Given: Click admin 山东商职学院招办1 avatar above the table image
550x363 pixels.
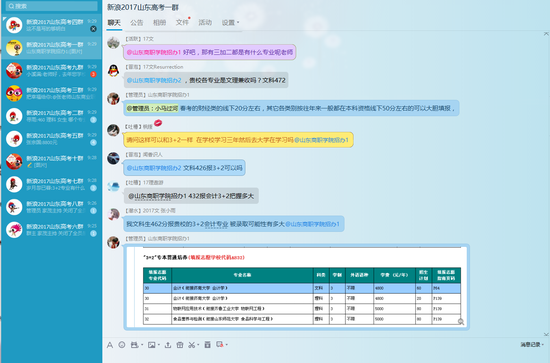Looking at the screenshot, I should pyautogui.click(x=113, y=242).
